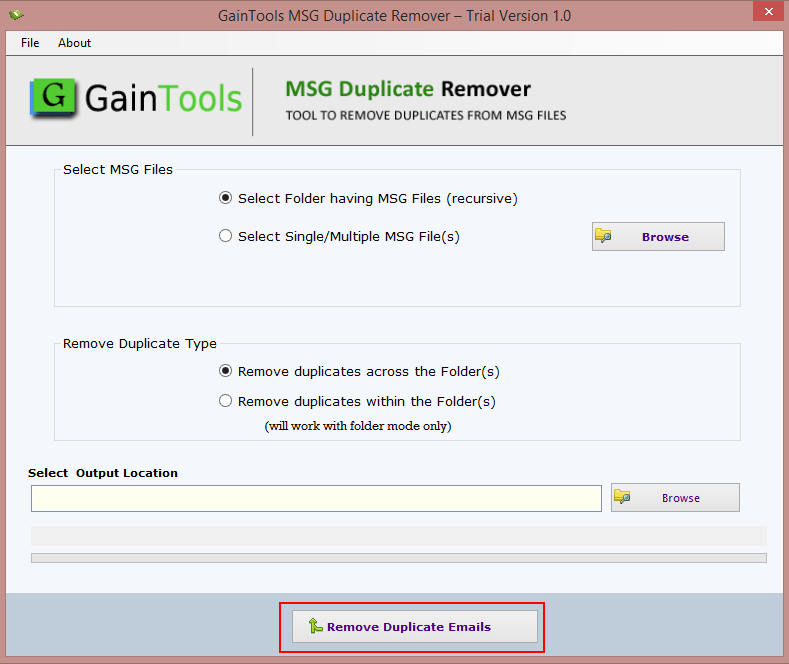Viewport: 789px width, 664px height.
Task: Click the GainTools G logo icon
Action: coord(52,98)
